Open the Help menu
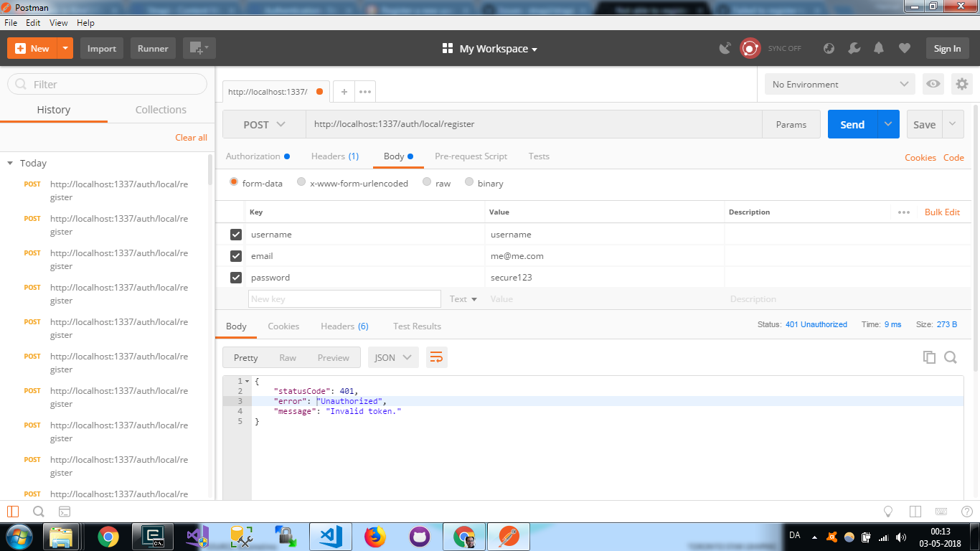The height and width of the screenshot is (551, 980). 85,23
